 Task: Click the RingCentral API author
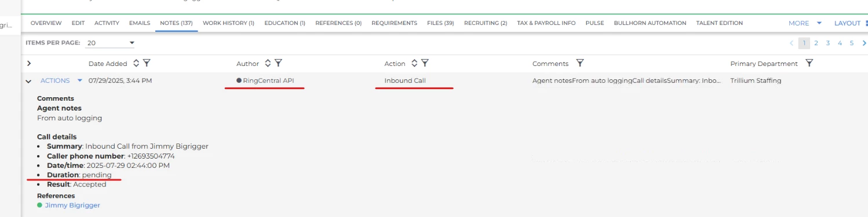(268, 80)
